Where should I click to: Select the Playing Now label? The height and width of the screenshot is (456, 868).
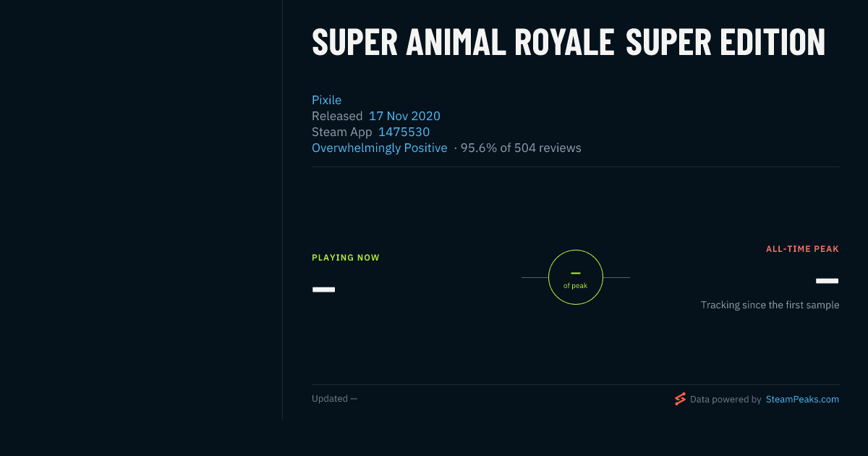[346, 258]
